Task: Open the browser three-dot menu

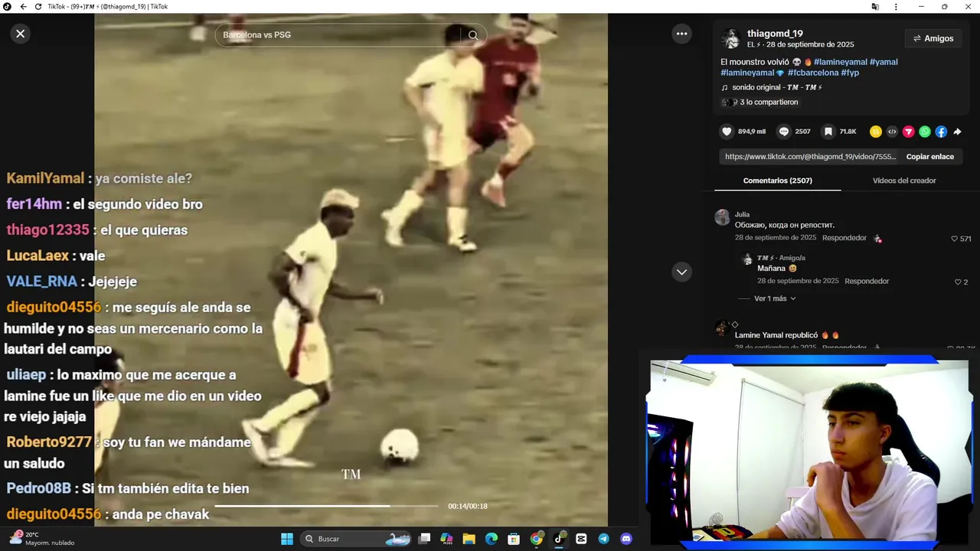Action: pos(896,6)
